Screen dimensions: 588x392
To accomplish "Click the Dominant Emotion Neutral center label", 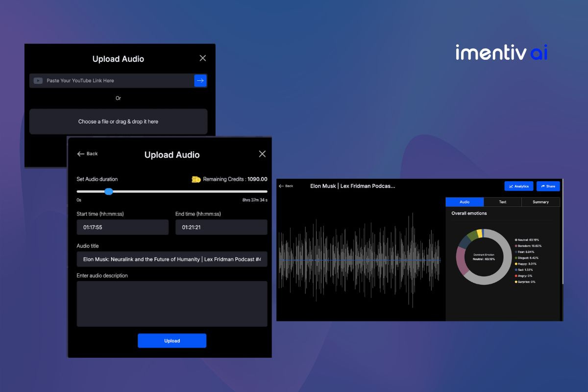I will pos(484,257).
